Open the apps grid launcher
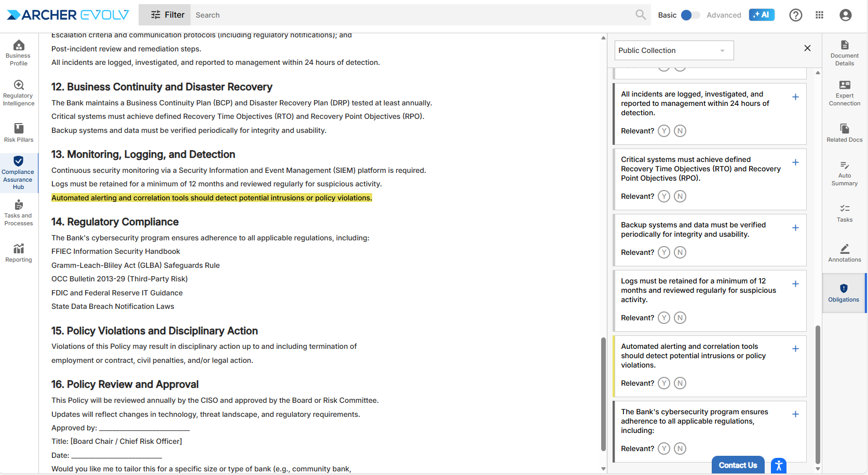The image size is (868, 475). point(819,15)
